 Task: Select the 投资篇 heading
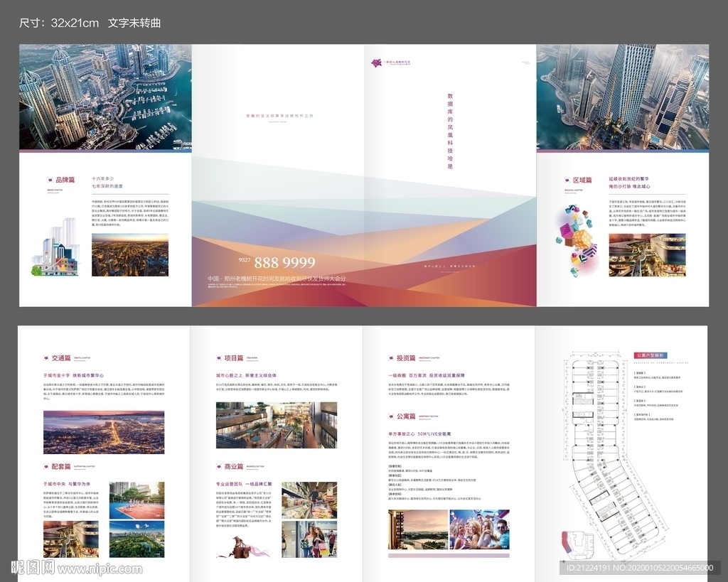point(406,358)
